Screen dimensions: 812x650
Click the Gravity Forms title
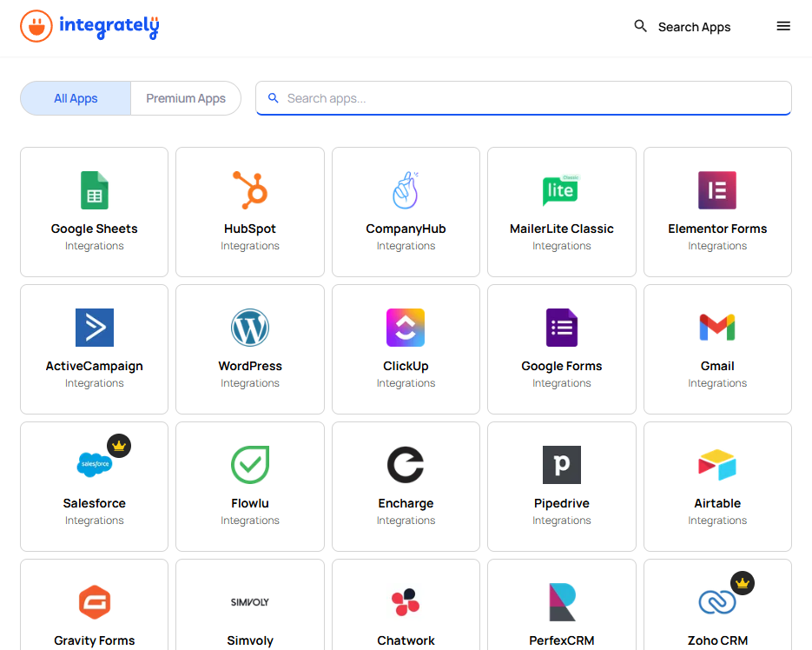click(x=95, y=640)
